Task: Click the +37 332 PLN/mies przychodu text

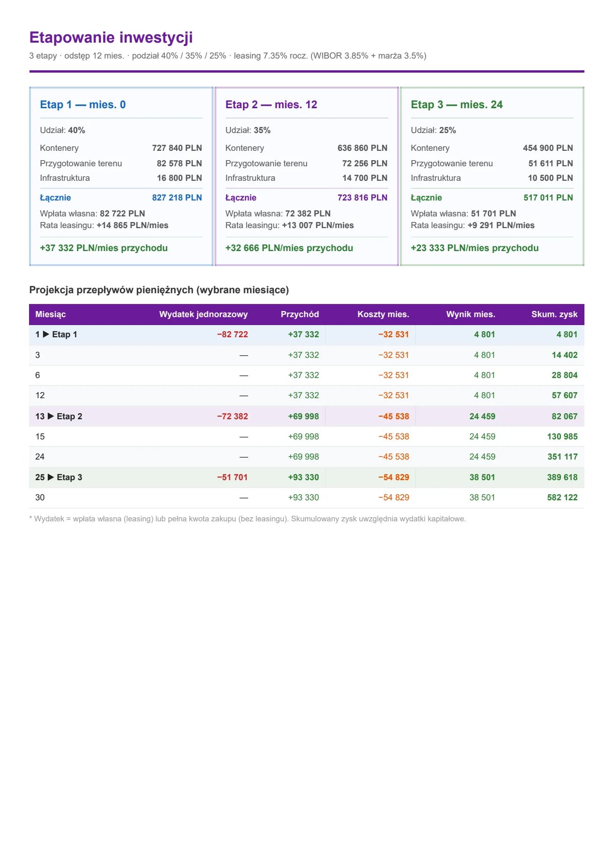Action: coord(103,248)
